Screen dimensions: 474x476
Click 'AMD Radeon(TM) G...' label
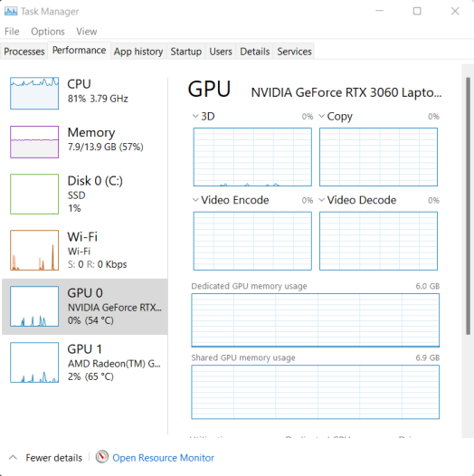(x=114, y=364)
